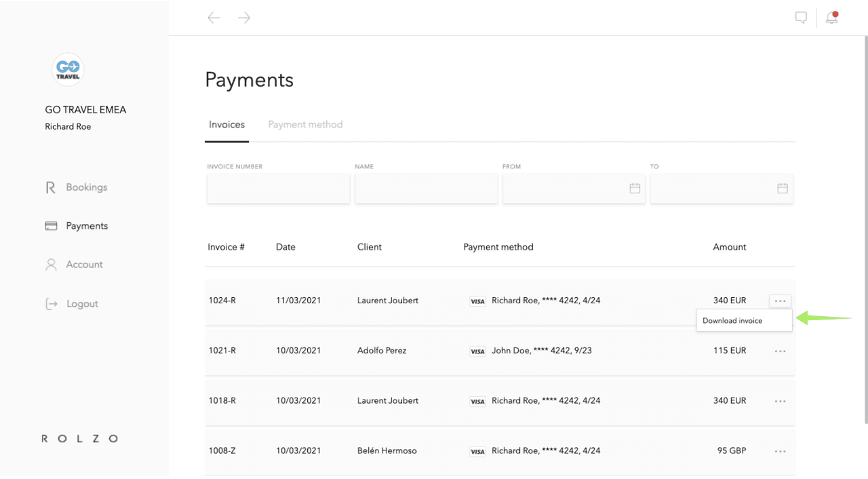Click the GO Travel company logo
868x479 pixels.
pos(68,69)
